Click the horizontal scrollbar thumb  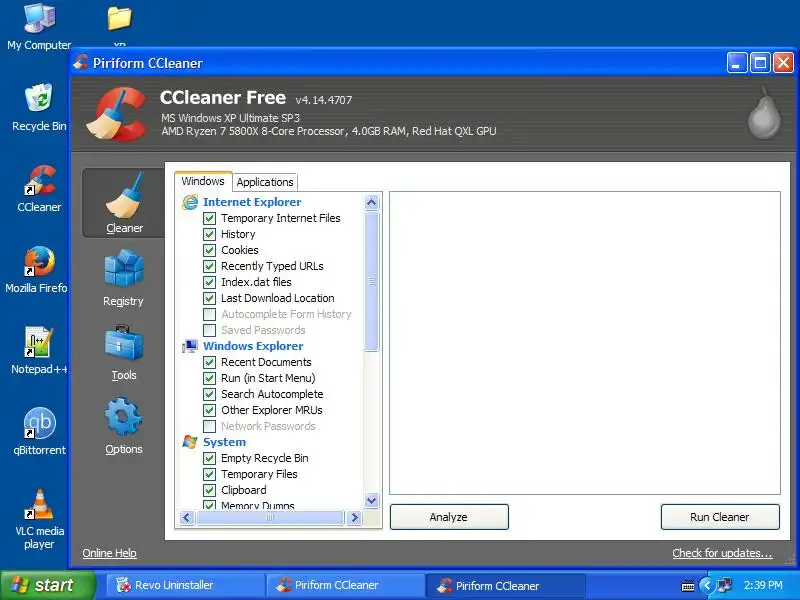tap(270, 517)
